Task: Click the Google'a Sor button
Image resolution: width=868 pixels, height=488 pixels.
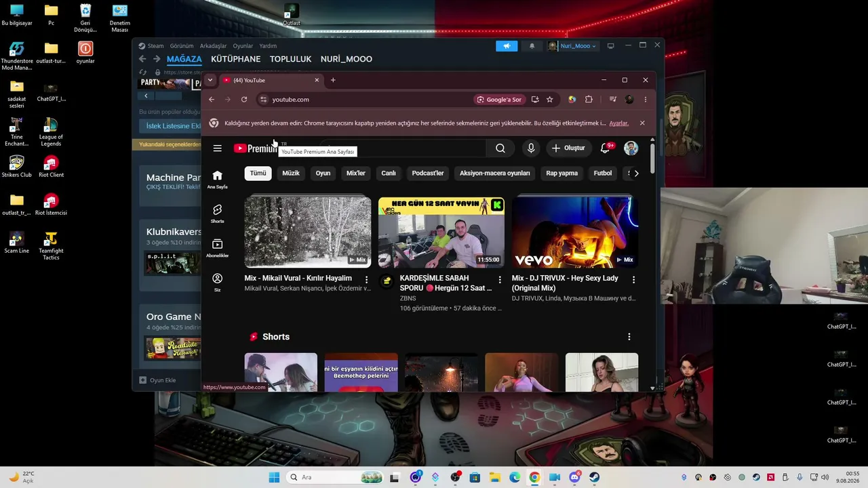Action: tap(500, 100)
